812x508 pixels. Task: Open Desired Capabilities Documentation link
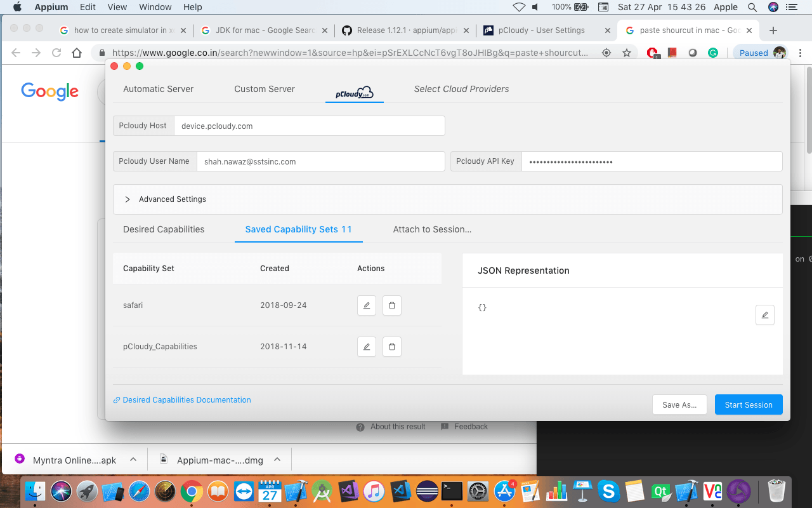pyautogui.click(x=182, y=400)
